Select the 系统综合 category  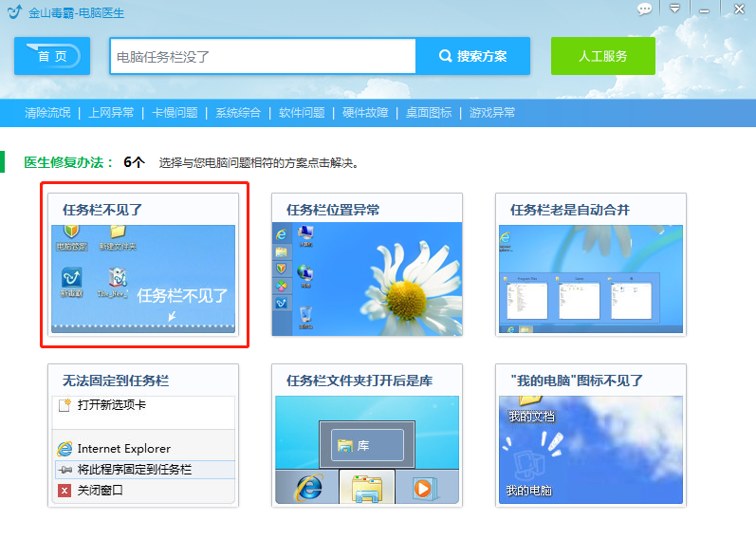click(238, 113)
